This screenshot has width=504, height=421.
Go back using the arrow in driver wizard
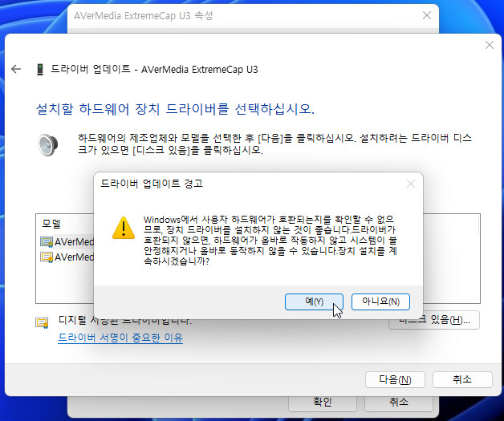(x=16, y=69)
